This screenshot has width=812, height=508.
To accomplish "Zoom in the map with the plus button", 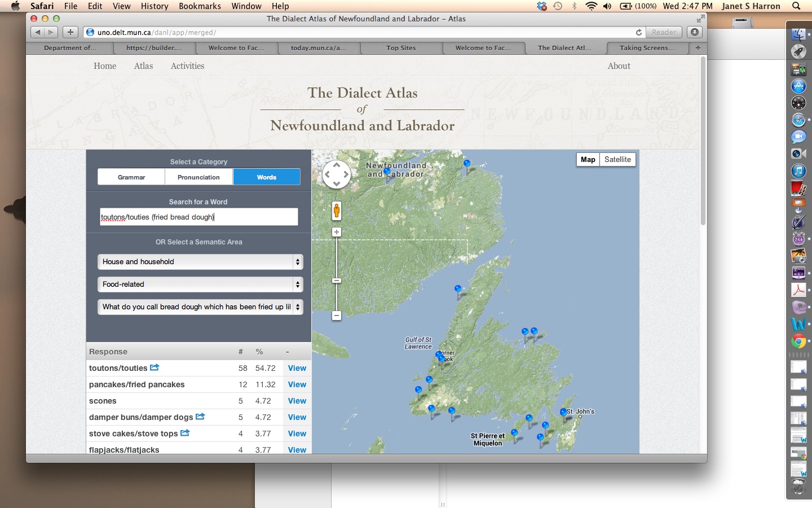I will click(337, 232).
